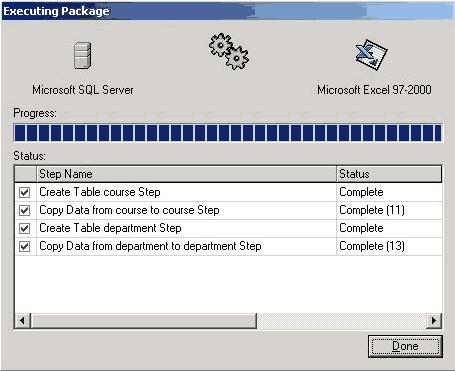
Task: Click the horizontal scrollbar thumb
Action: click(144, 321)
